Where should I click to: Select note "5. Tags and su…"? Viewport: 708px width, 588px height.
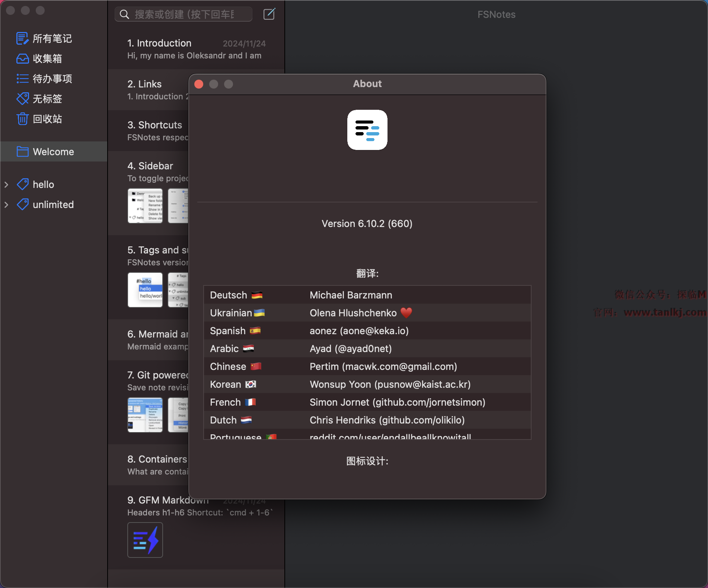pos(148,277)
